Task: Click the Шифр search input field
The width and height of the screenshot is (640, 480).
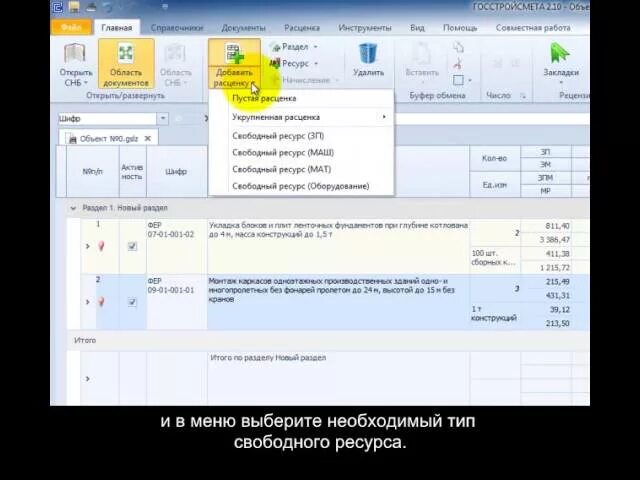Action: (x=107, y=119)
